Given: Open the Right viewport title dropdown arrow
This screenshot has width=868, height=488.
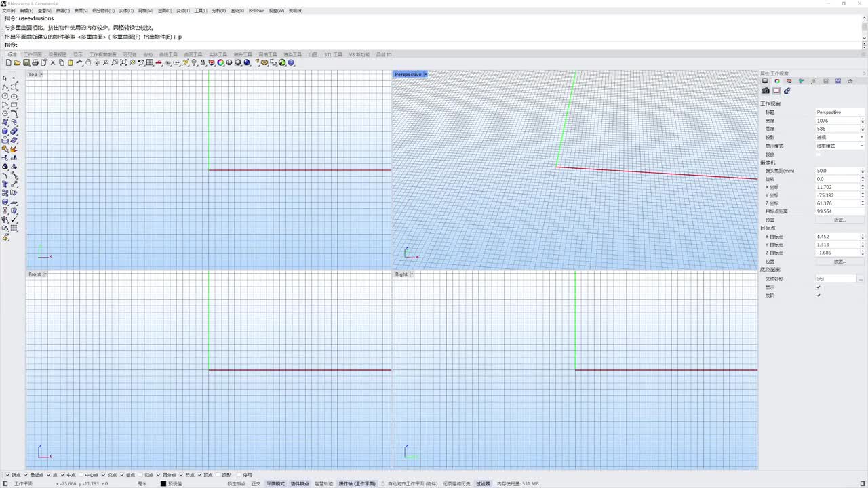Looking at the screenshot, I should pos(412,274).
